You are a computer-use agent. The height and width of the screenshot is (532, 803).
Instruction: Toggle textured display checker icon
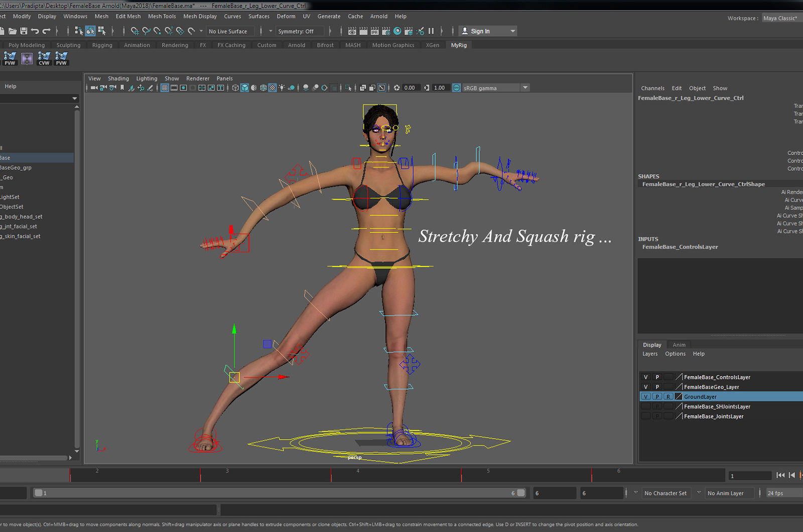click(x=273, y=88)
